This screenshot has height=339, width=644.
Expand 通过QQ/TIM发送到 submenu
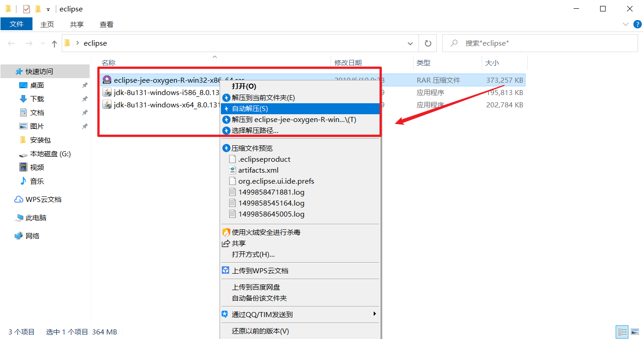[300, 314]
